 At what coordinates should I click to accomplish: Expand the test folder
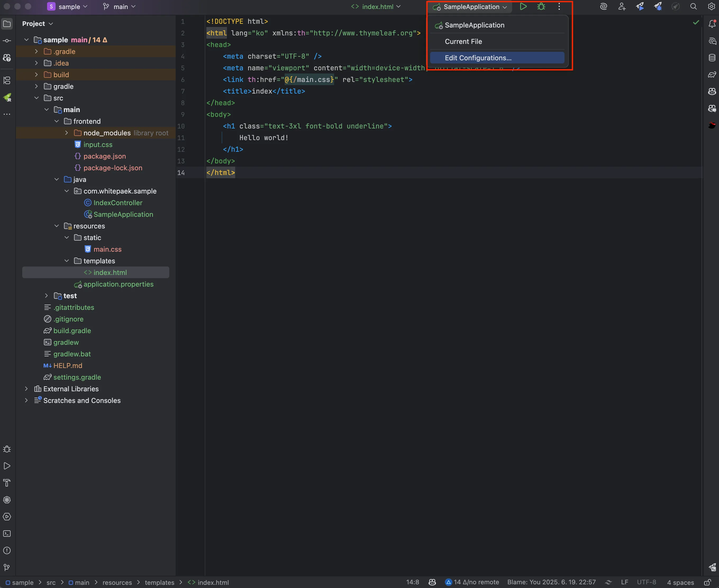click(x=46, y=296)
